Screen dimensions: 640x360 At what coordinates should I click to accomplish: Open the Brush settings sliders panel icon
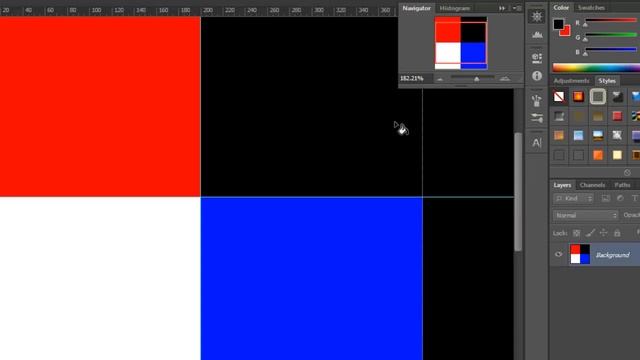click(537, 118)
